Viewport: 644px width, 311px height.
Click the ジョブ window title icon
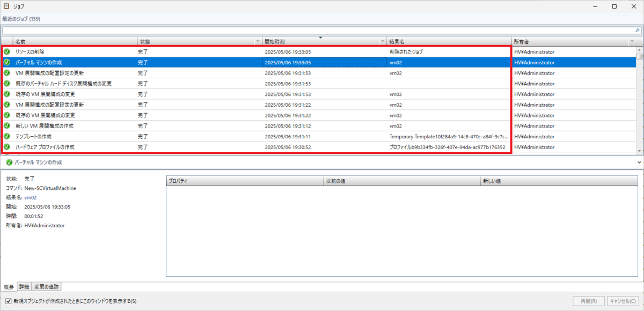pyautogui.click(x=6, y=6)
